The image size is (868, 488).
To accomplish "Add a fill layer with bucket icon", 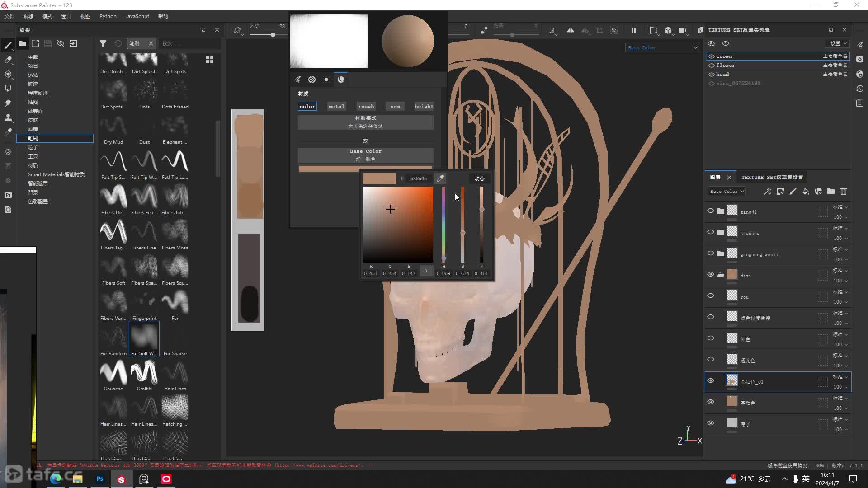I will coord(806,192).
